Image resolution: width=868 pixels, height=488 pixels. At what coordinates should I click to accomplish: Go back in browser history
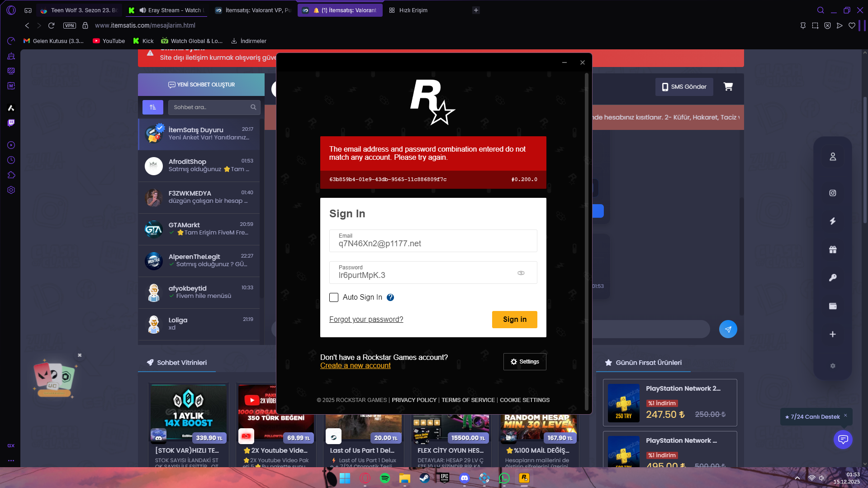coord(27,25)
